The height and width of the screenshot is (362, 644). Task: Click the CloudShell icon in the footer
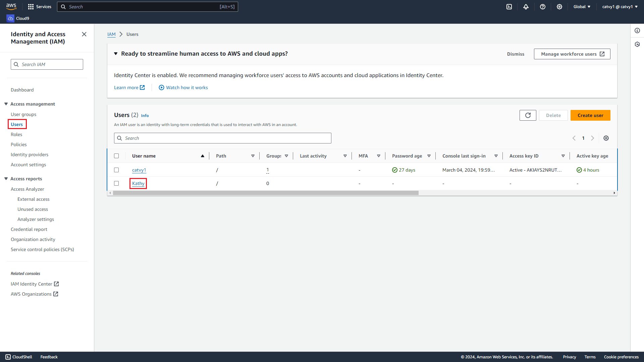pyautogui.click(x=8, y=357)
